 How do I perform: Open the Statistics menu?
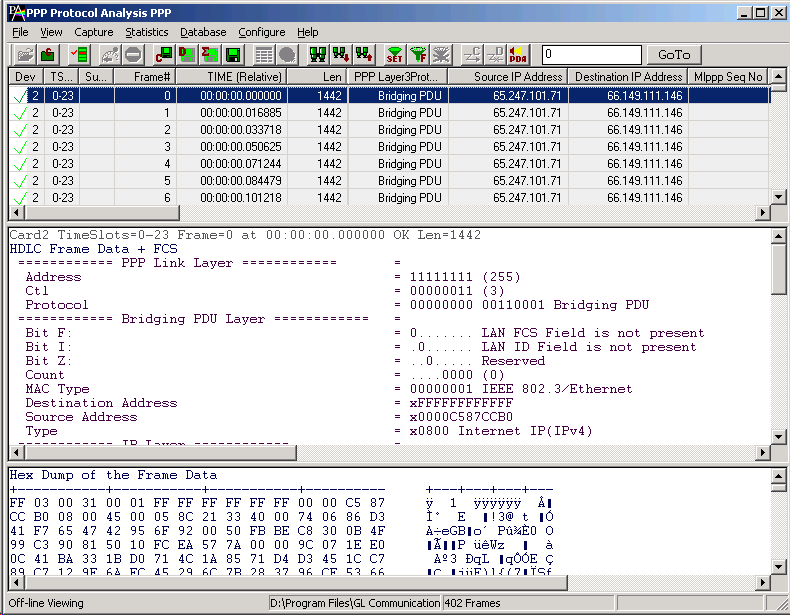(146, 32)
